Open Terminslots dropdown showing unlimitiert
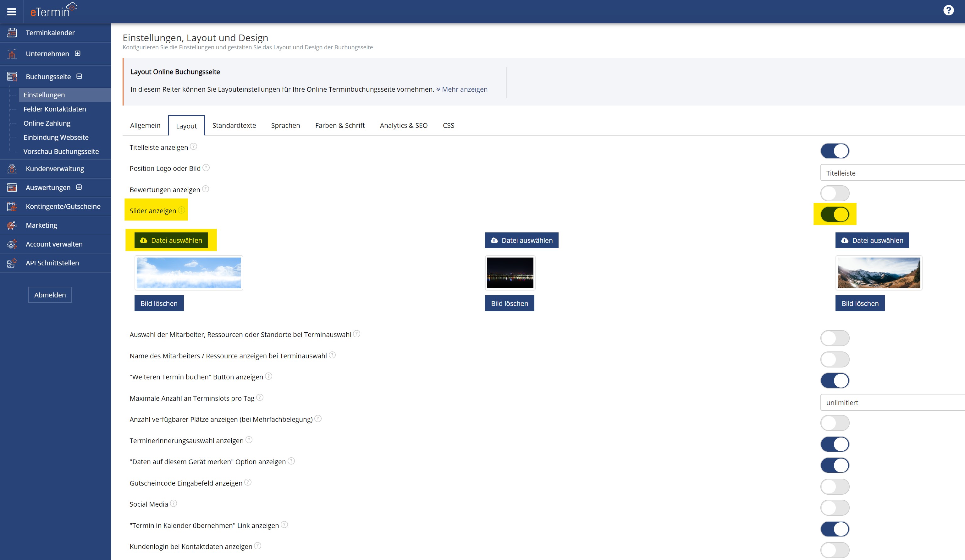The height and width of the screenshot is (560, 965). [893, 402]
